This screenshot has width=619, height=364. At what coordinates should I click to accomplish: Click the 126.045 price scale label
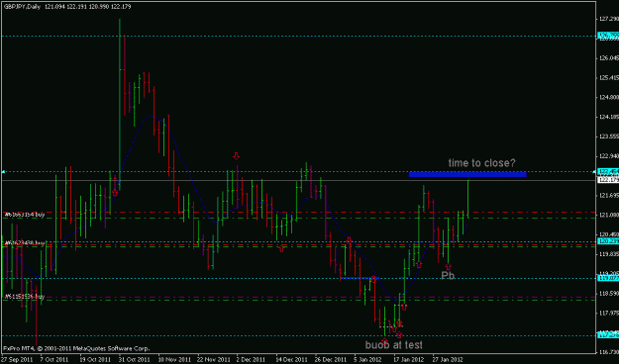pyautogui.click(x=609, y=58)
